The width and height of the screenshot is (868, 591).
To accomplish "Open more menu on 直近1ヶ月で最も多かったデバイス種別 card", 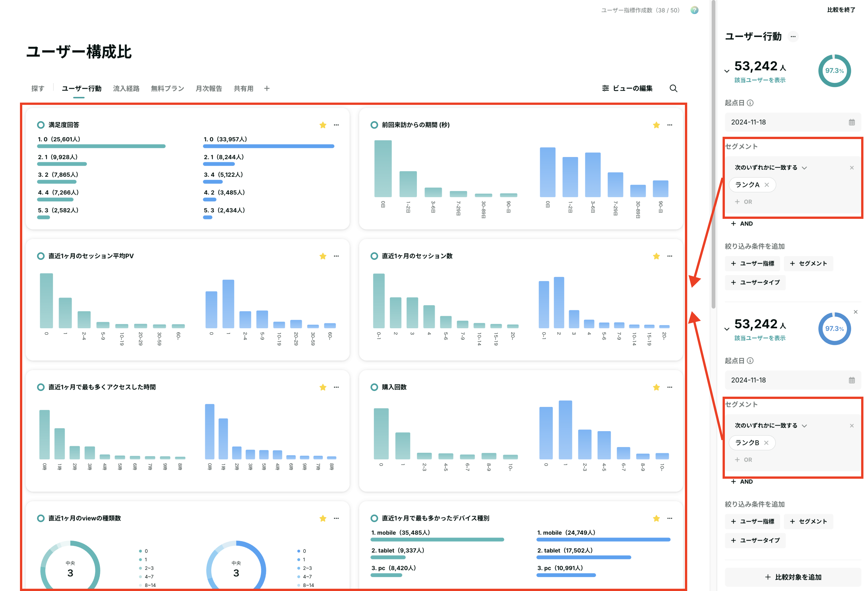I will tap(670, 518).
